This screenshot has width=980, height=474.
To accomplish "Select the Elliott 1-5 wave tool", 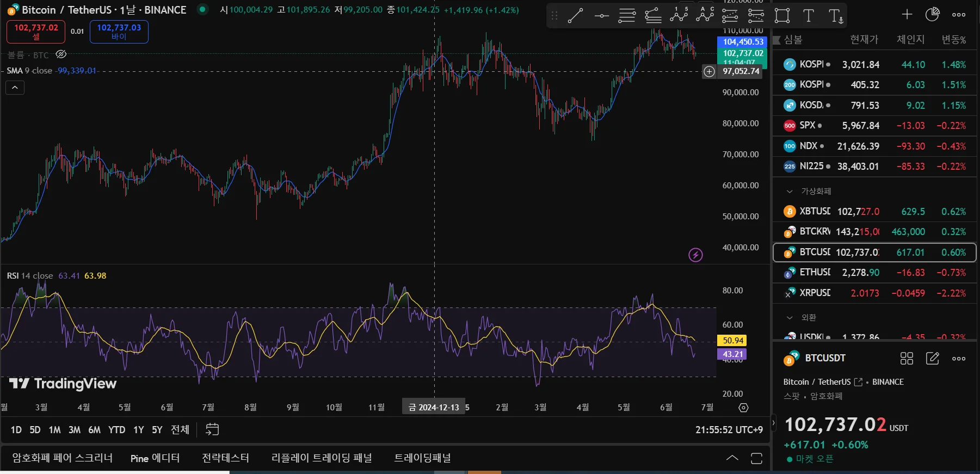I will tap(679, 15).
